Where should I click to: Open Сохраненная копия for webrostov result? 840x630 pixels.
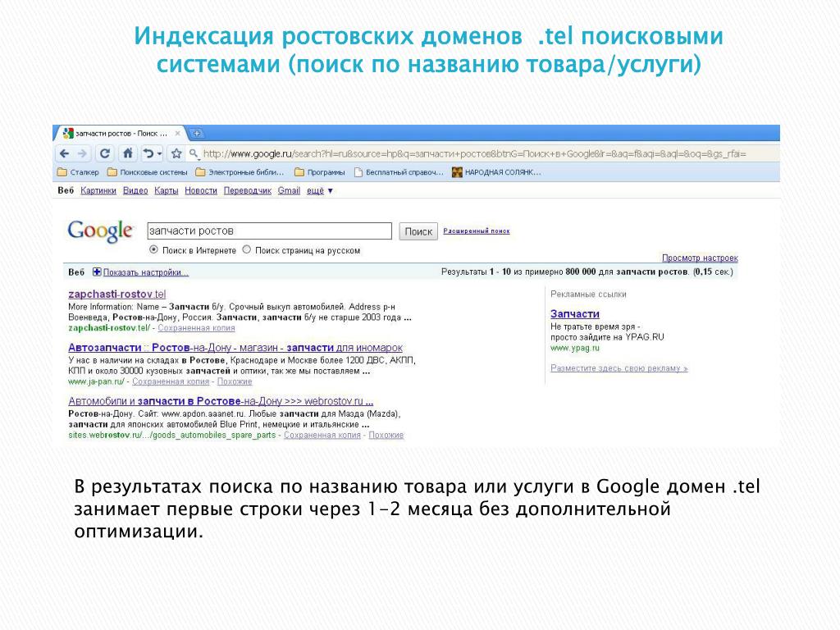point(322,435)
